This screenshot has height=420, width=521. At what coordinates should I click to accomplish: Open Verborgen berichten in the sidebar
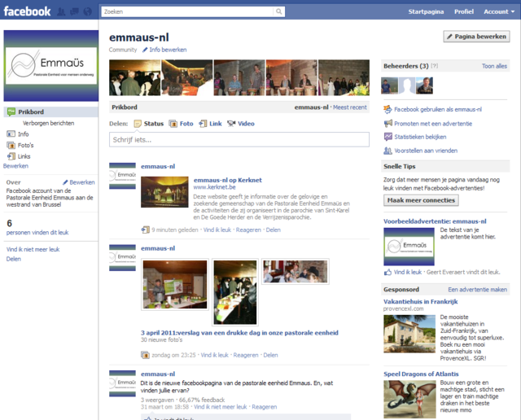48,123
